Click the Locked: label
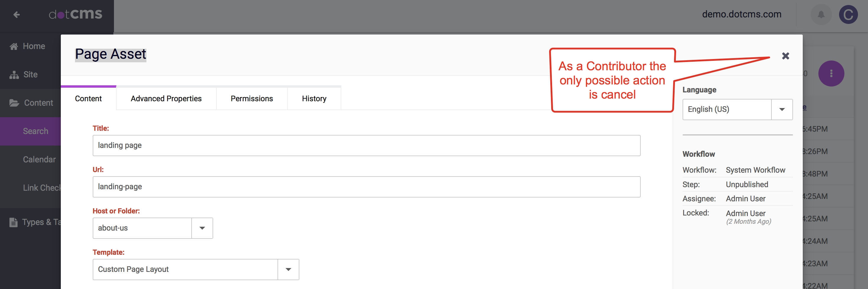Screen dimensions: 868x289 (x=696, y=213)
